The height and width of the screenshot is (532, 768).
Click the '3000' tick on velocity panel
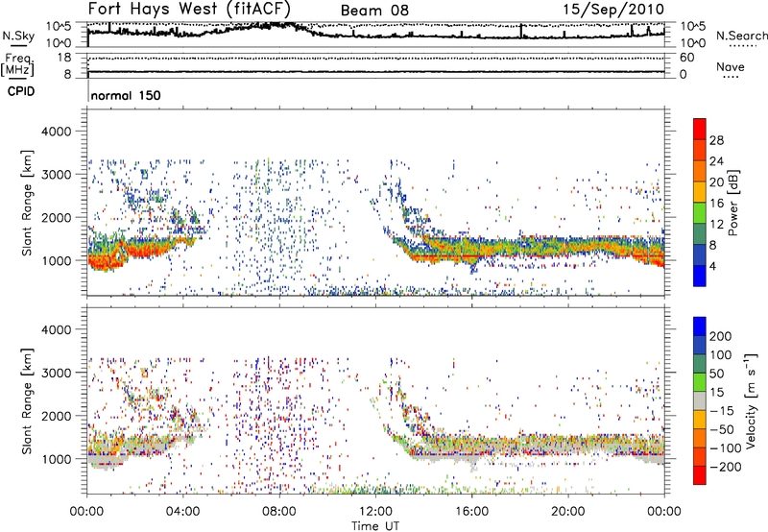pyautogui.click(x=56, y=373)
